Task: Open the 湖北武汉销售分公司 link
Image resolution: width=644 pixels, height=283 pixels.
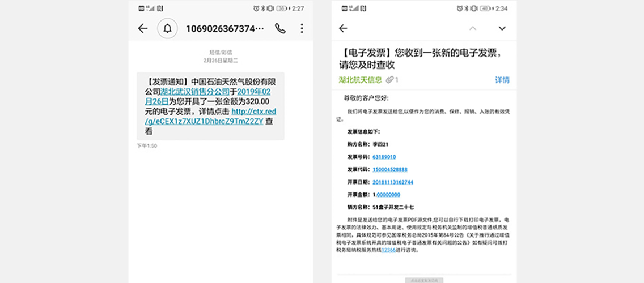Action: (x=194, y=91)
